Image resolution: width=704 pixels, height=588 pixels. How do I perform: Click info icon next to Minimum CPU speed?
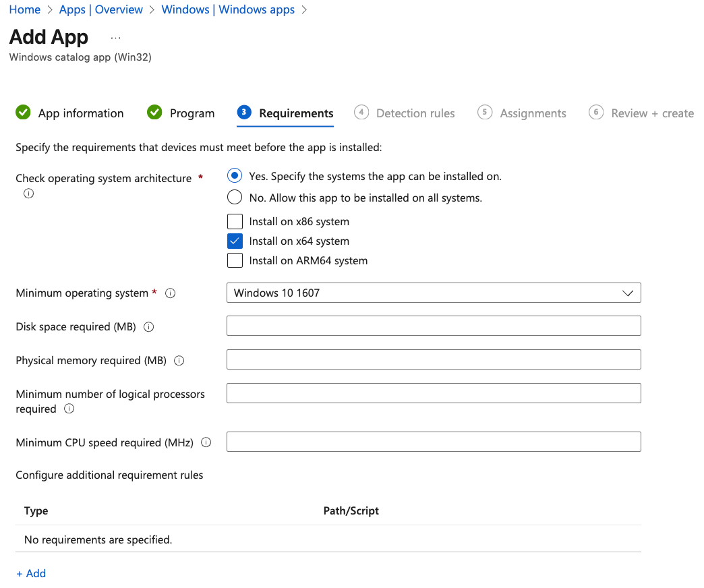click(206, 443)
